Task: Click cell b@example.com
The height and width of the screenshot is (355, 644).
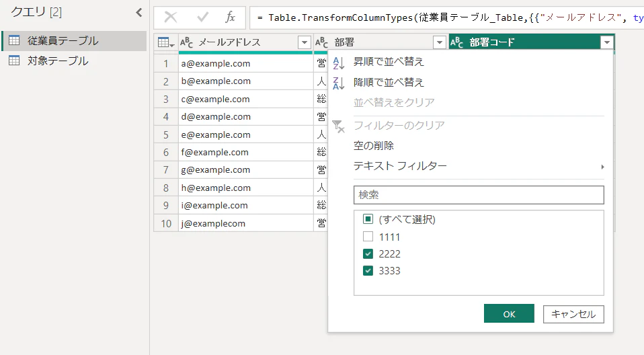Action: [245, 81]
